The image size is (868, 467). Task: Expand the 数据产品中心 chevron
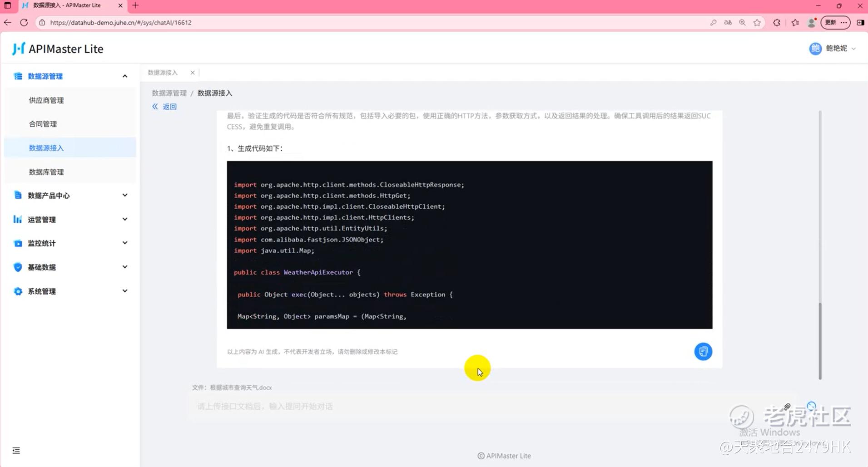coord(125,195)
